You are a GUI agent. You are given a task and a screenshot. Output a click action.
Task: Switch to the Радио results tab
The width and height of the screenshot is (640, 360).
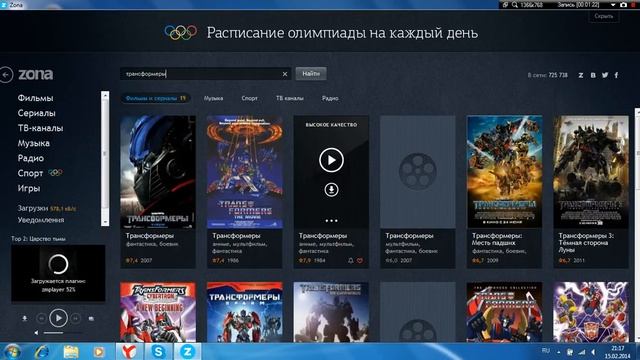330,98
